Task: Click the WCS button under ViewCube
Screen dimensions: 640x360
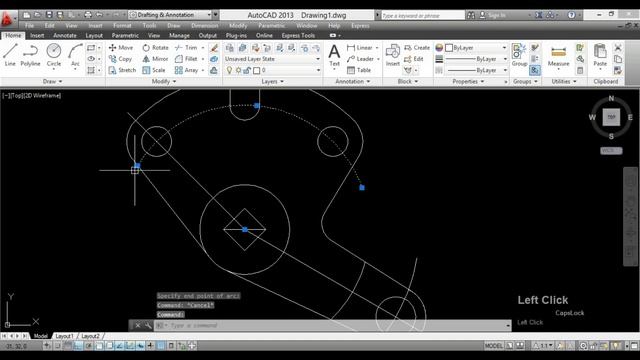Action: click(x=611, y=151)
